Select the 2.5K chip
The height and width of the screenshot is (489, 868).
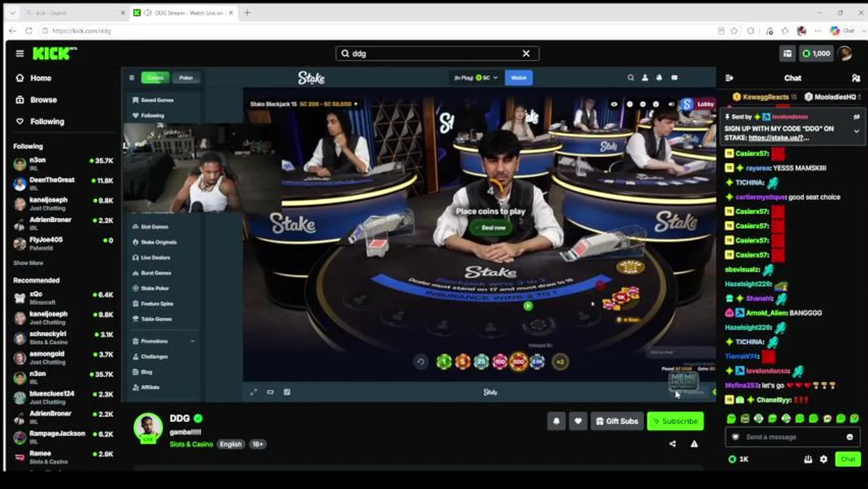click(x=537, y=362)
